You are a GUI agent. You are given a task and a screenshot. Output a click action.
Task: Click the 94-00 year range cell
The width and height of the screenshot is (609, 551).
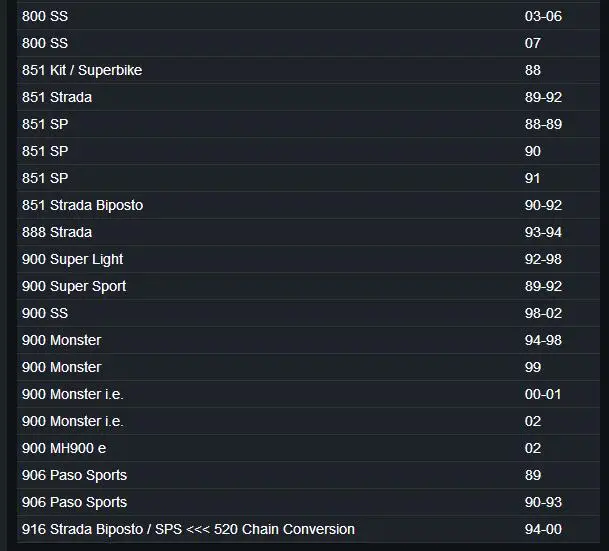tap(543, 529)
